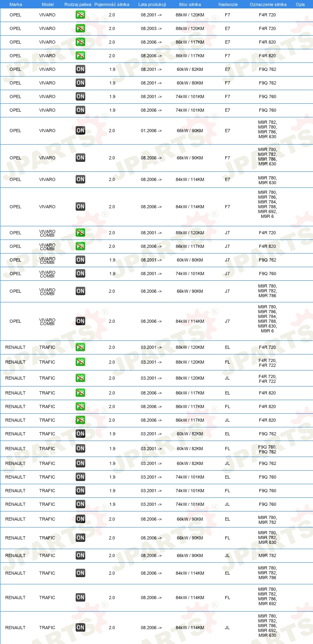Click ON icon in Trafic EL 84kW / 114KM row

click(80, 573)
